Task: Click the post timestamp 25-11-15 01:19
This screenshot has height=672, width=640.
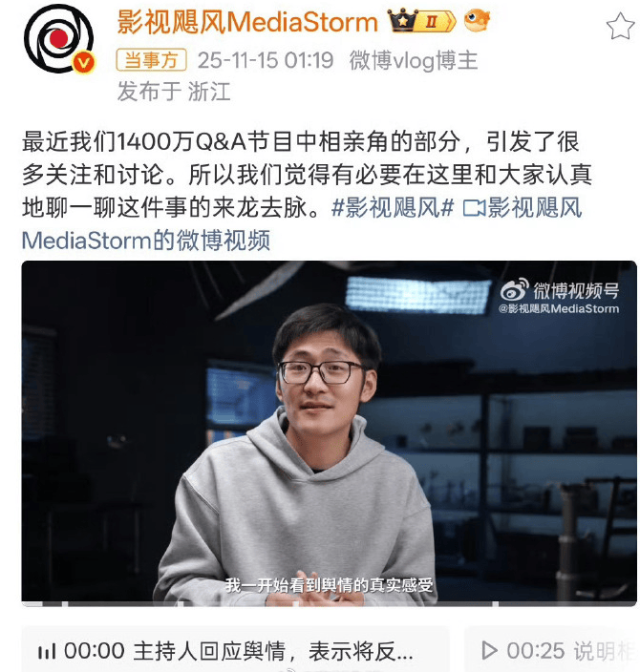Action: 266,60
